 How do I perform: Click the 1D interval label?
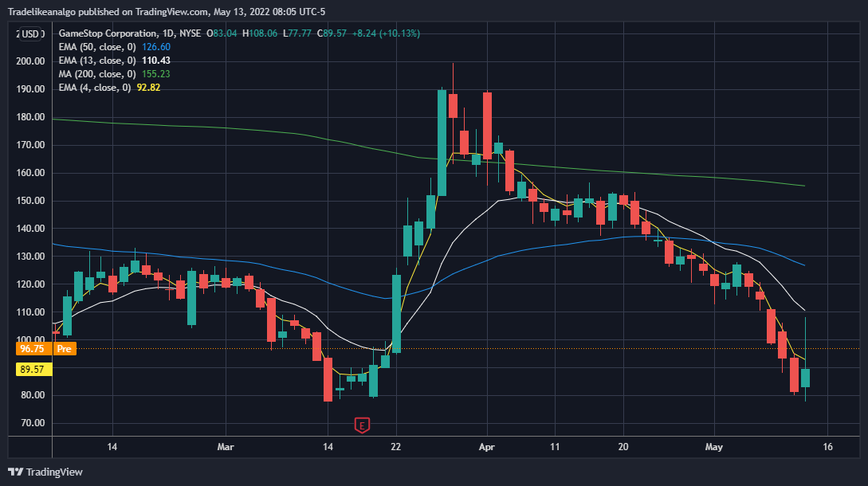tap(168, 33)
